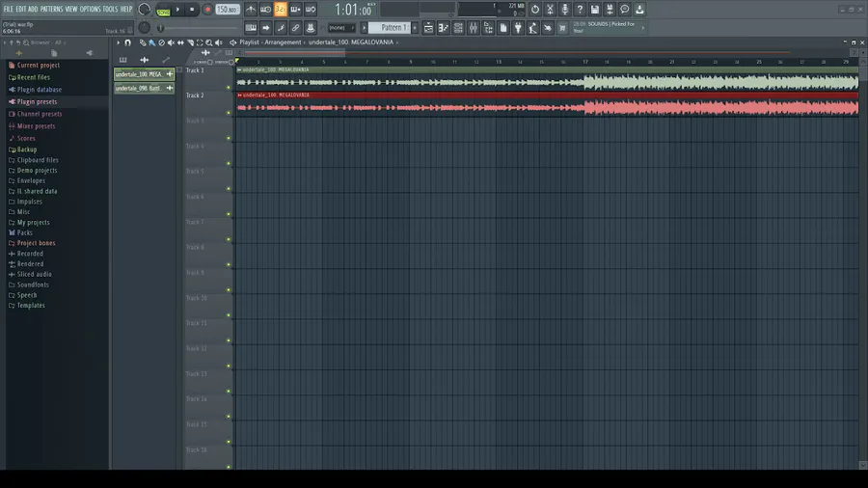Screen dimensions: 868x488
Task: Expand the SOUNDS Picked For You panel arrow
Action: click(x=642, y=28)
